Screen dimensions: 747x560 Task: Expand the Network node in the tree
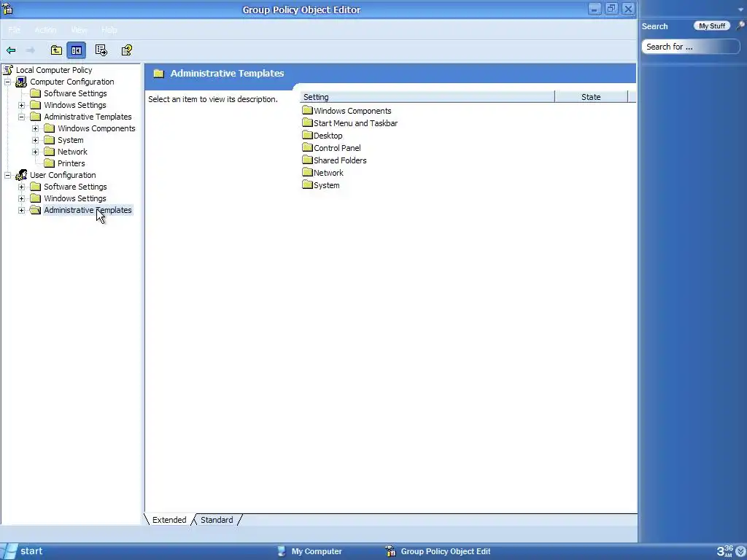click(x=35, y=152)
